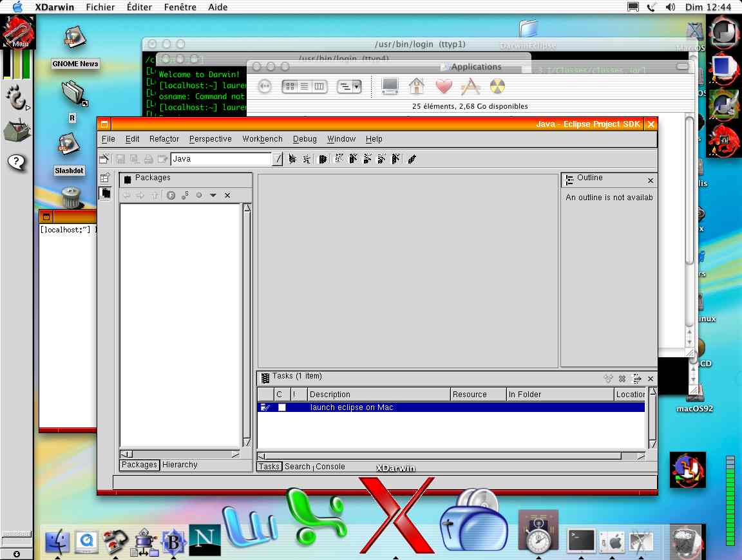This screenshot has width=742, height=560.
Task: Click the Applications A icon in Finder toolbar
Action: [470, 86]
